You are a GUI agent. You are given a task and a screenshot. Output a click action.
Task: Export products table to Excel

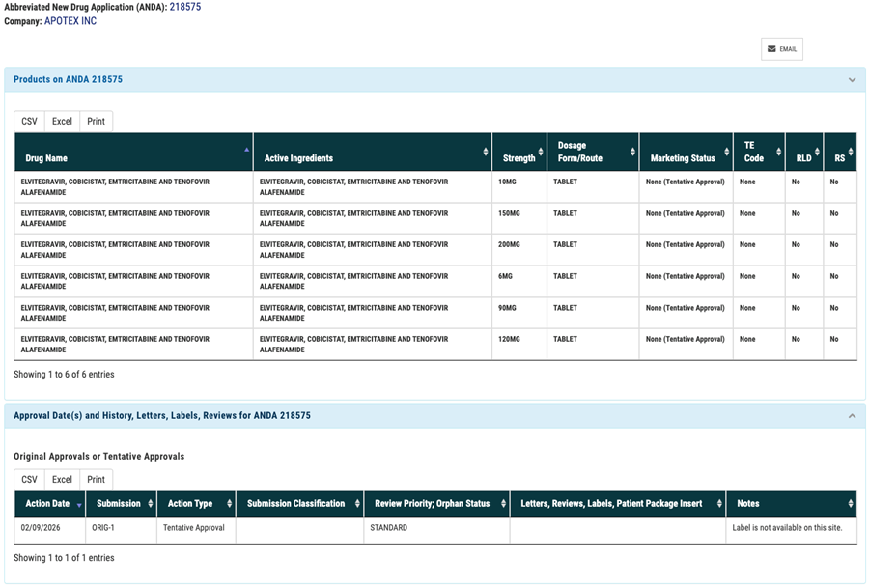(x=62, y=122)
